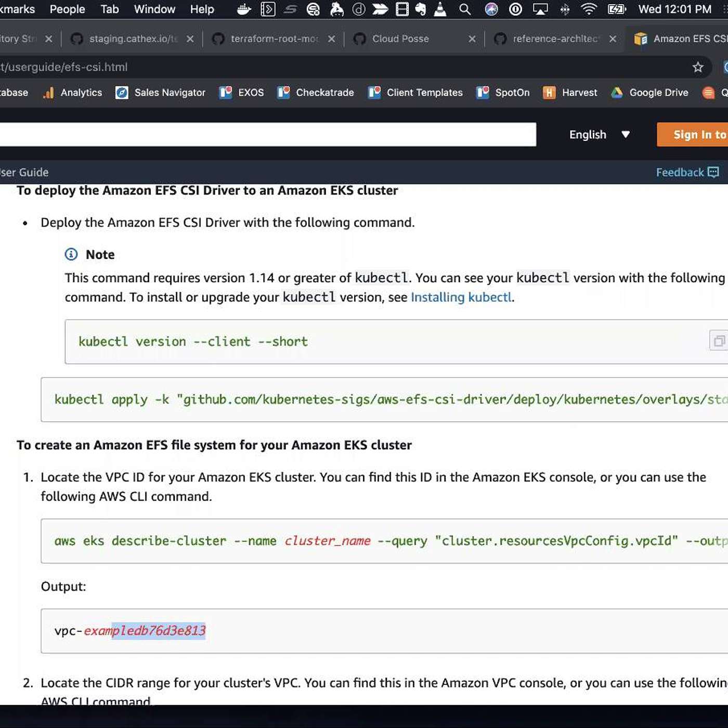Open the Bluetooth status menu
This screenshot has height=728, width=728.
pos(565,9)
